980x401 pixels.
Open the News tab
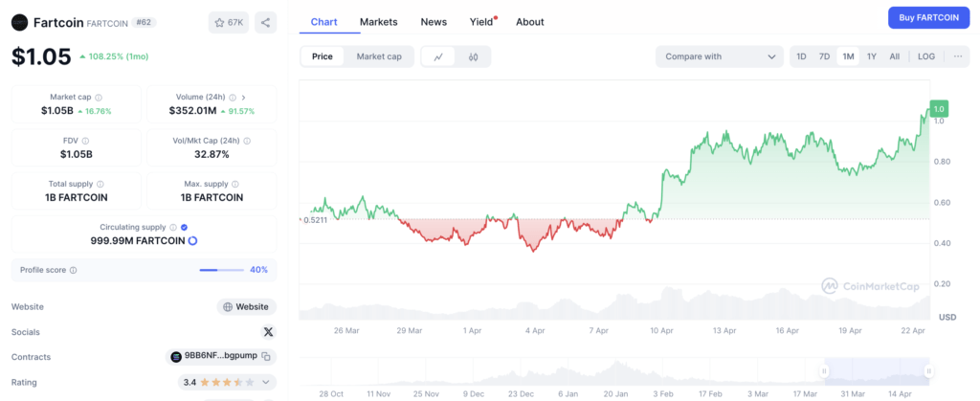pos(434,22)
